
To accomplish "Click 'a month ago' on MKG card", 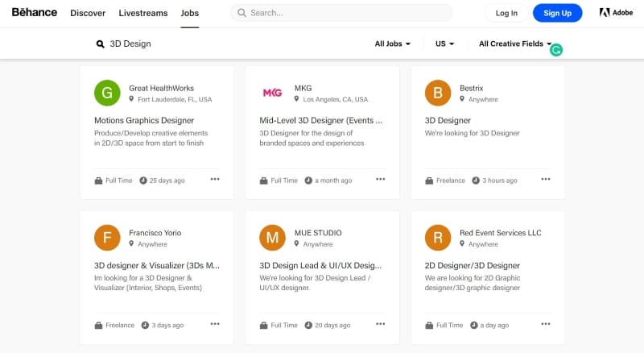I will pos(333,181).
